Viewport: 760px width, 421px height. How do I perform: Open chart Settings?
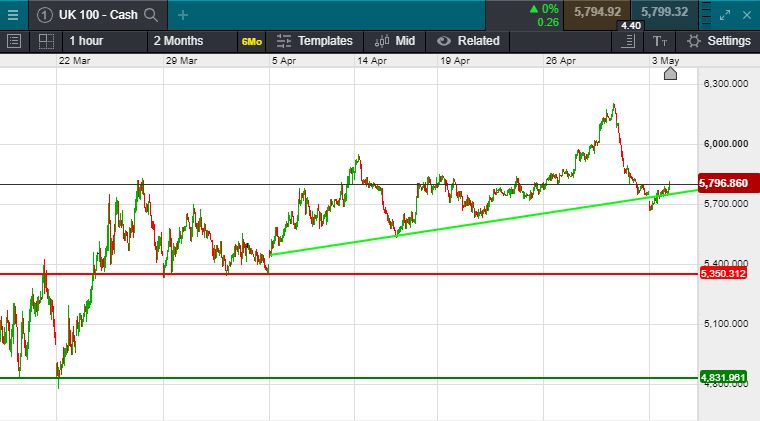718,41
